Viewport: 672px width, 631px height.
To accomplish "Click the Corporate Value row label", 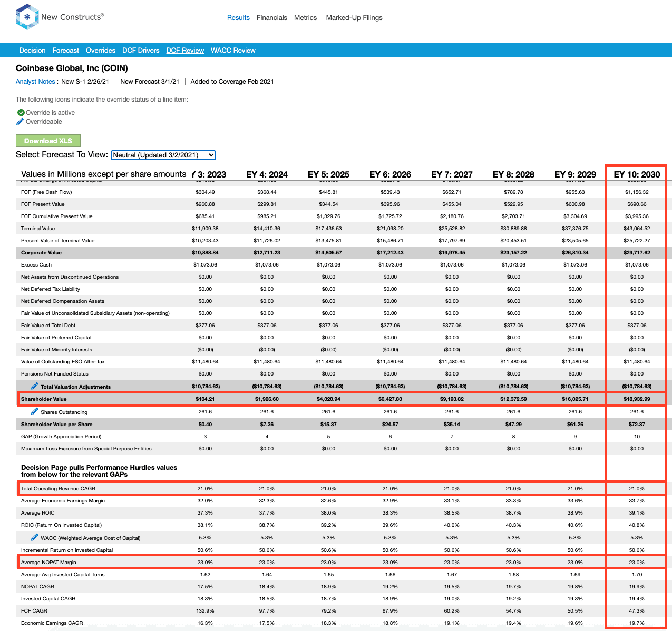I will pos(41,253).
